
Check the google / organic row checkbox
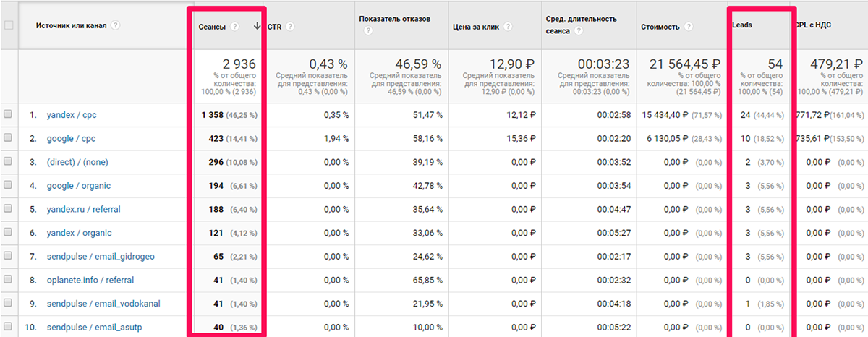tap(8, 185)
